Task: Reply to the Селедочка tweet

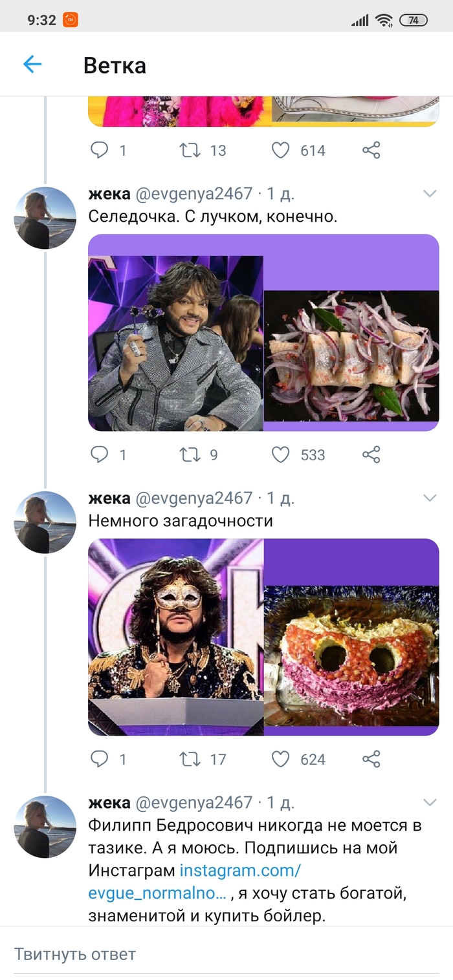Action: coord(99,454)
